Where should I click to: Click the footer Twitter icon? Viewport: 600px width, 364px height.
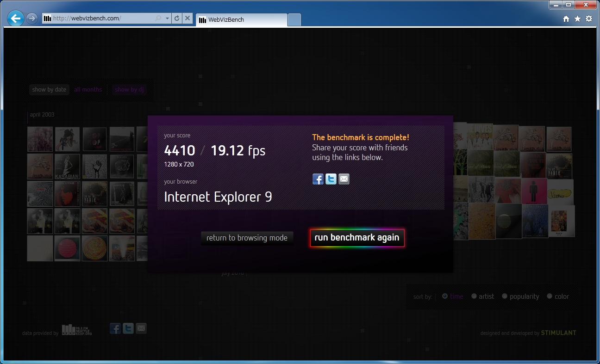128,328
